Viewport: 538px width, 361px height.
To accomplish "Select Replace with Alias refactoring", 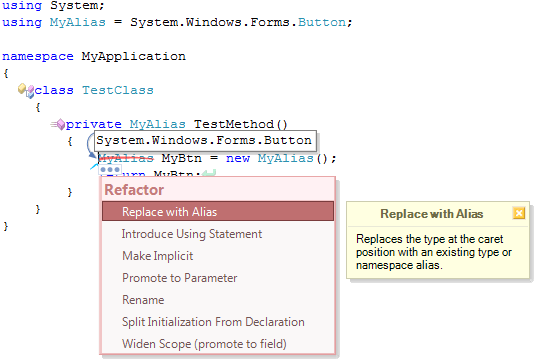I will 218,211.
